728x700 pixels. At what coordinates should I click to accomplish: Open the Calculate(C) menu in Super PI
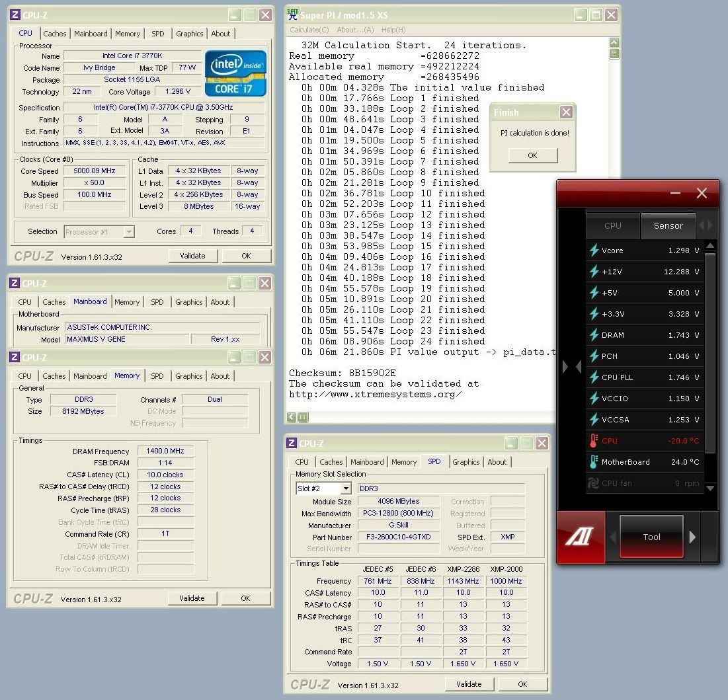309,30
